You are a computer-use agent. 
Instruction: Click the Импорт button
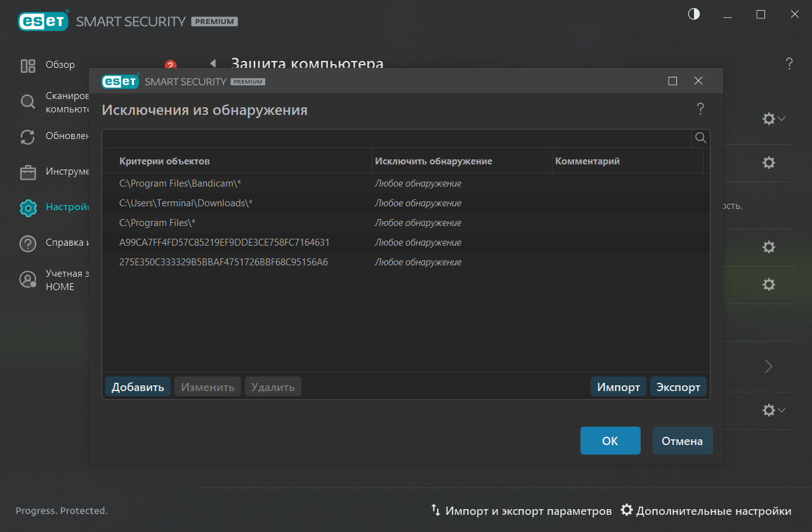pos(618,387)
